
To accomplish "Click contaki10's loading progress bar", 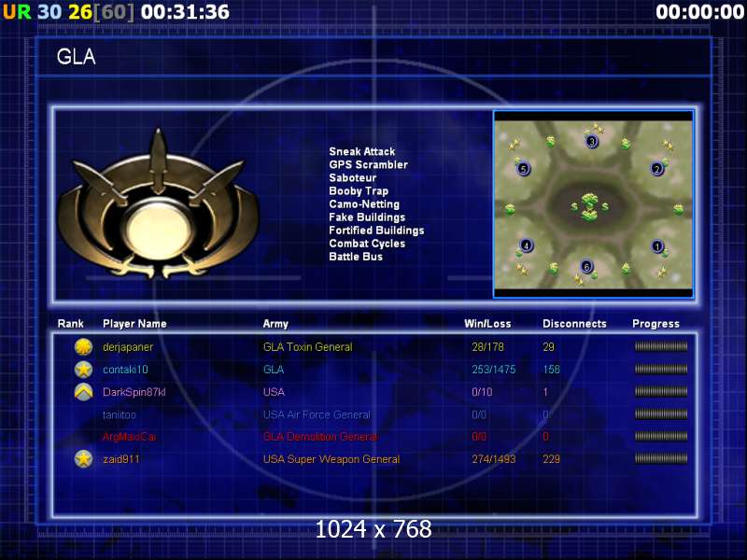I will coord(661,369).
